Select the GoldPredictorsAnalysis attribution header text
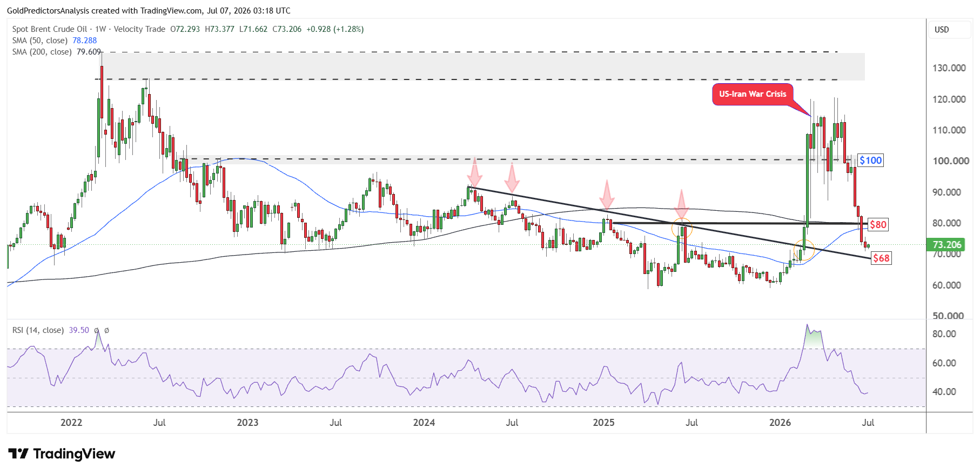The width and height of the screenshot is (980, 474). click(x=149, y=10)
